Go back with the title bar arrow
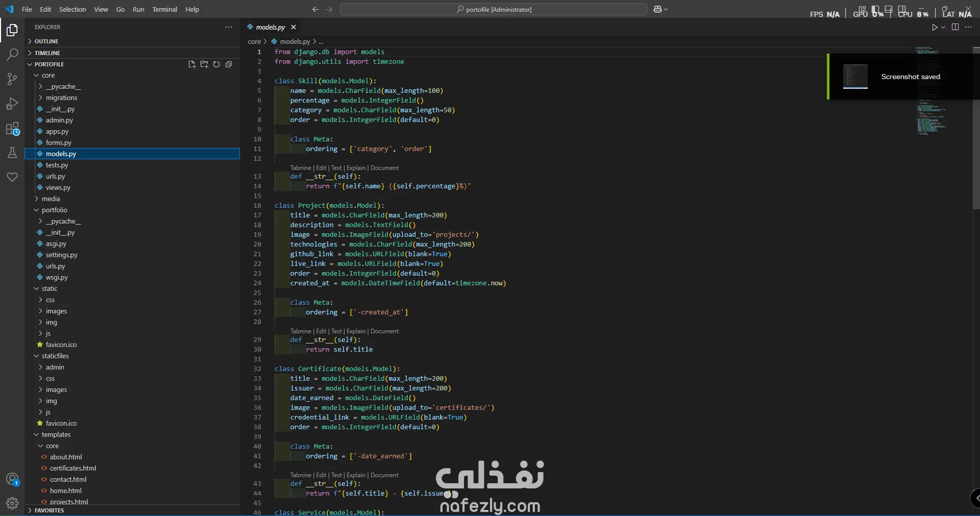980x516 pixels. [315, 9]
